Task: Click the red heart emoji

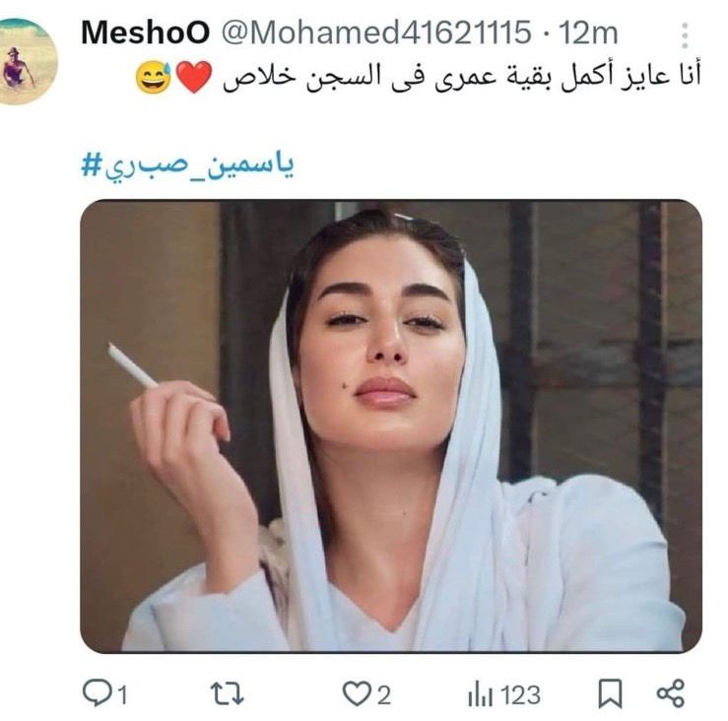Action: pyautogui.click(x=194, y=77)
